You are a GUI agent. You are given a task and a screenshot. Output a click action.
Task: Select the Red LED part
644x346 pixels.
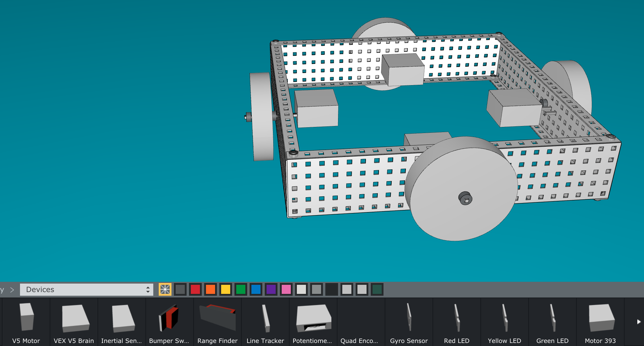457,322
